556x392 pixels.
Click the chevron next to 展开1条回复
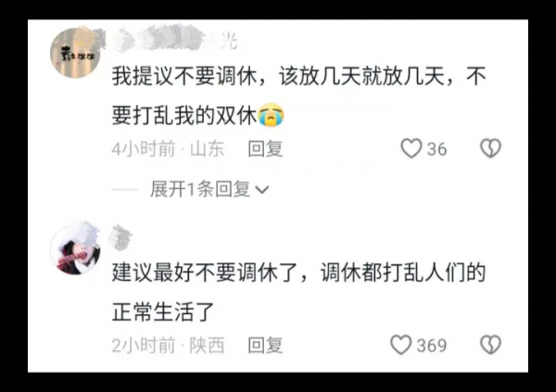coord(262,190)
